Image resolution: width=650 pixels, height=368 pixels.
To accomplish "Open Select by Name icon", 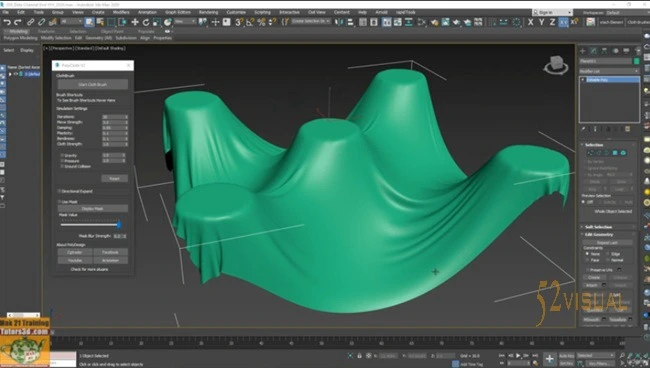I will 100,22.
